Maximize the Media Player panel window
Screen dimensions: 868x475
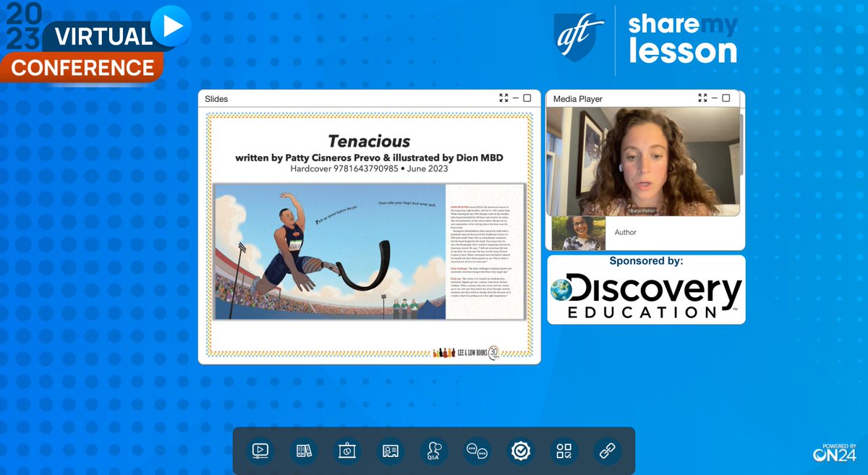coord(726,98)
